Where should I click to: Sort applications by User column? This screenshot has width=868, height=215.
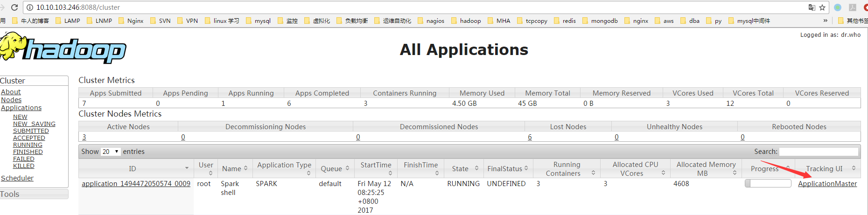tap(206, 168)
